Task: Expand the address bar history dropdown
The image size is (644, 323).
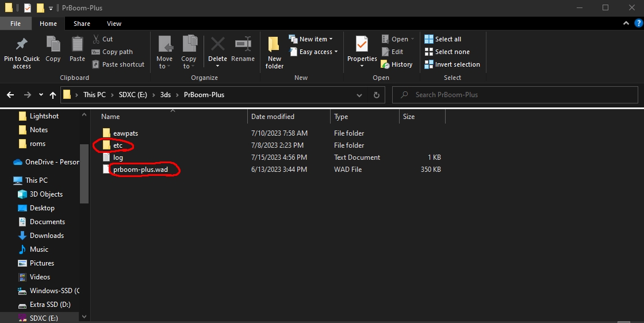Action: (359, 95)
